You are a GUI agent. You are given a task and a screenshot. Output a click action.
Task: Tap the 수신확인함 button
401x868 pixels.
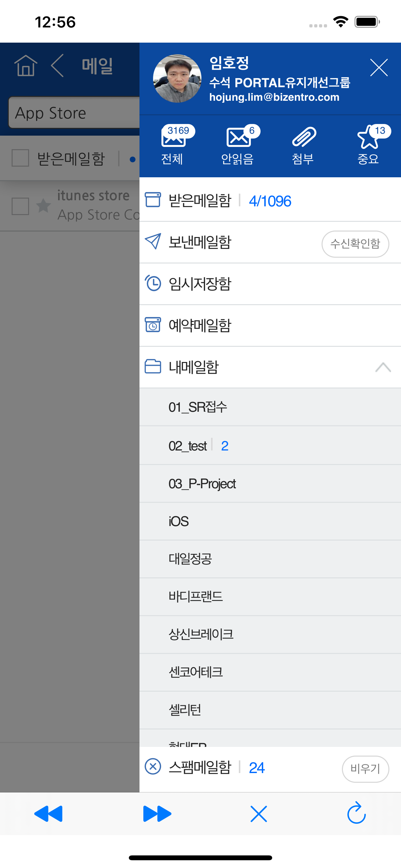pyautogui.click(x=355, y=243)
